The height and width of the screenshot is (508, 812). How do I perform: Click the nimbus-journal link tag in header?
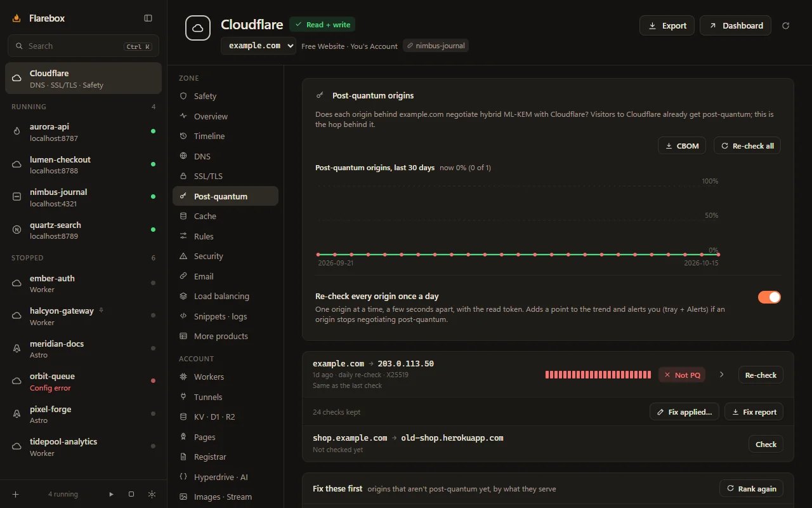436,46
